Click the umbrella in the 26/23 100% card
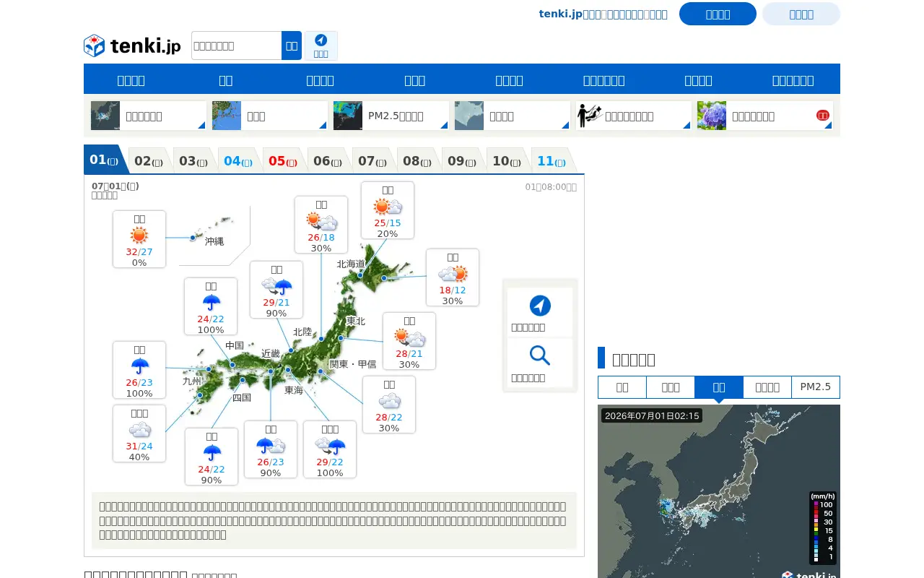This screenshot has width=924, height=578. pos(139,366)
